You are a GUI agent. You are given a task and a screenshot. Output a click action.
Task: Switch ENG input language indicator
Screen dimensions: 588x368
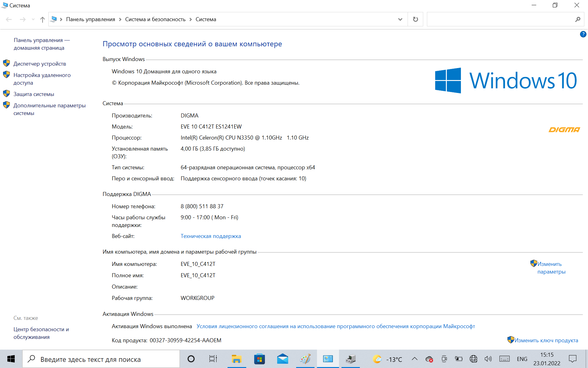click(522, 359)
